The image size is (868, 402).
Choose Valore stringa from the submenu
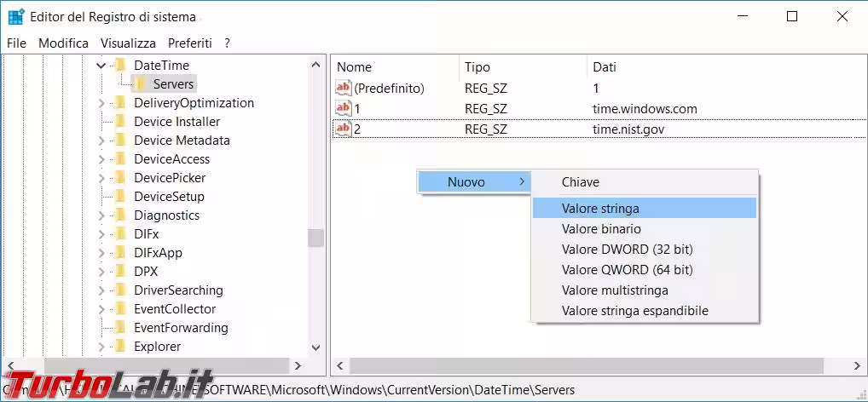coord(600,209)
